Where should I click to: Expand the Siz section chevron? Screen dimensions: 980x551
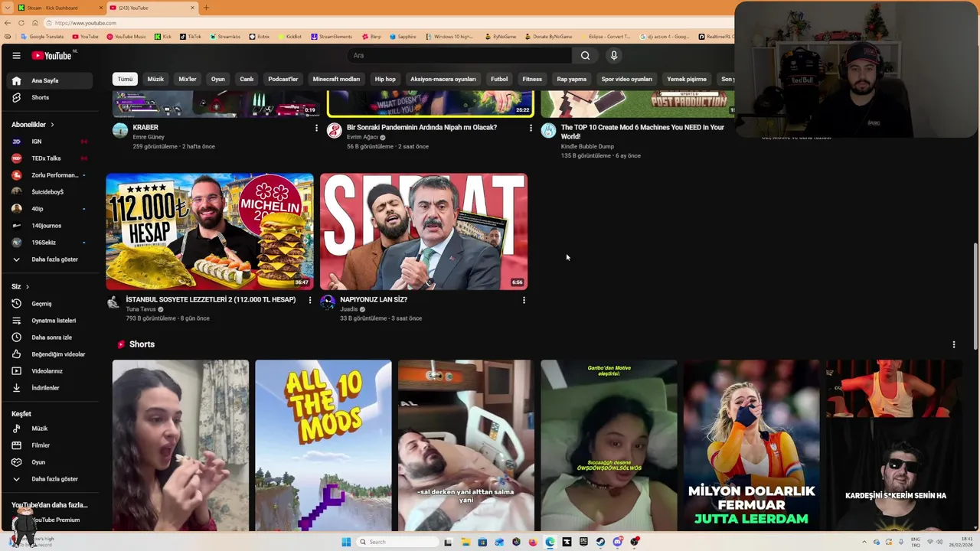coord(28,287)
